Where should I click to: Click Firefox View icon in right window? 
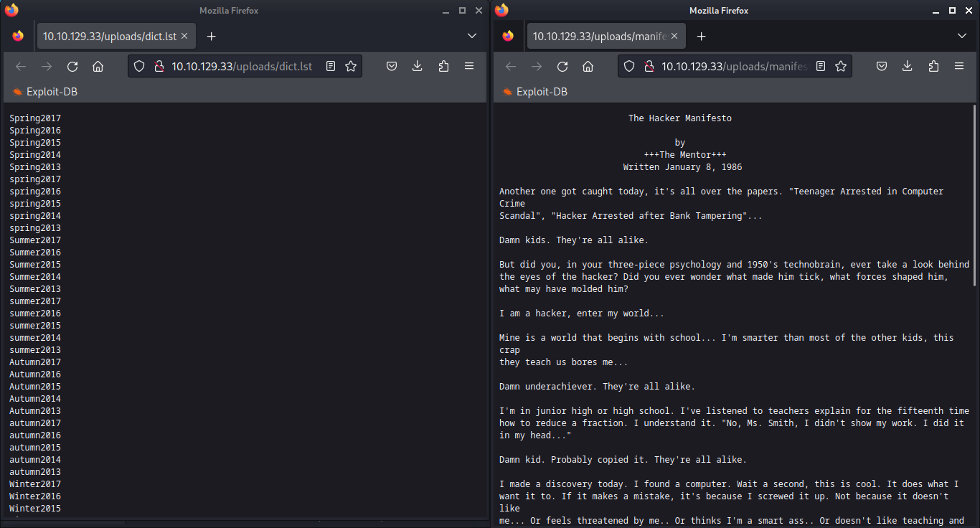(x=508, y=36)
